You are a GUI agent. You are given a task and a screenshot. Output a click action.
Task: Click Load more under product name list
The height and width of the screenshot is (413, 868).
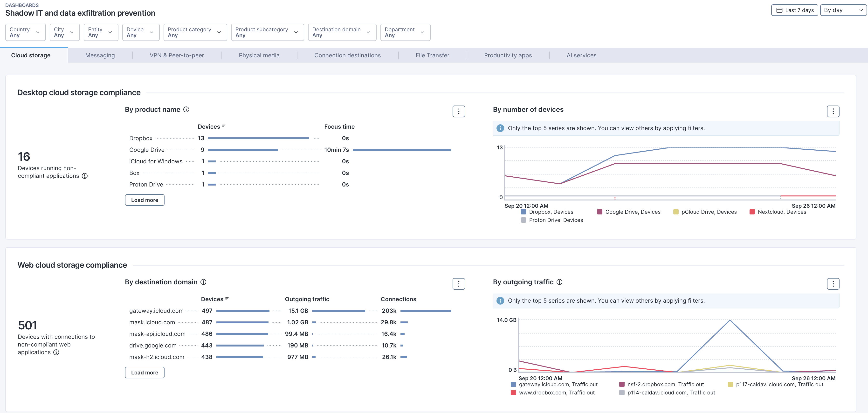(145, 200)
